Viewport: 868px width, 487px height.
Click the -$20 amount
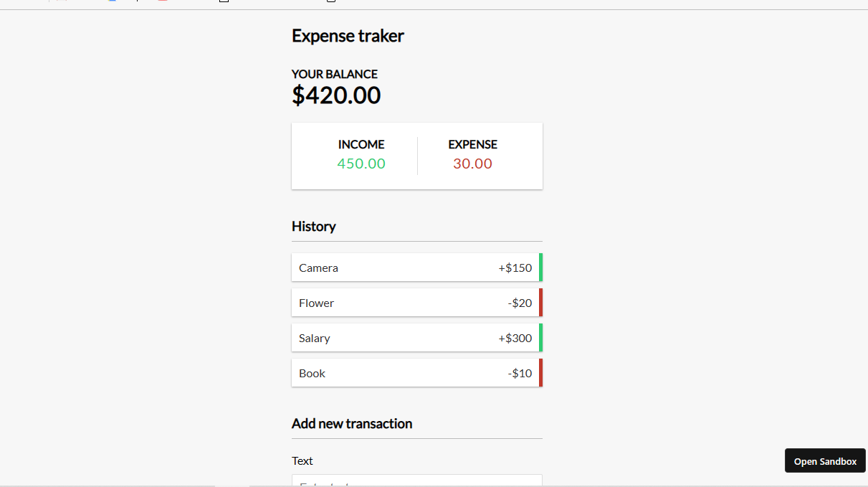520,303
